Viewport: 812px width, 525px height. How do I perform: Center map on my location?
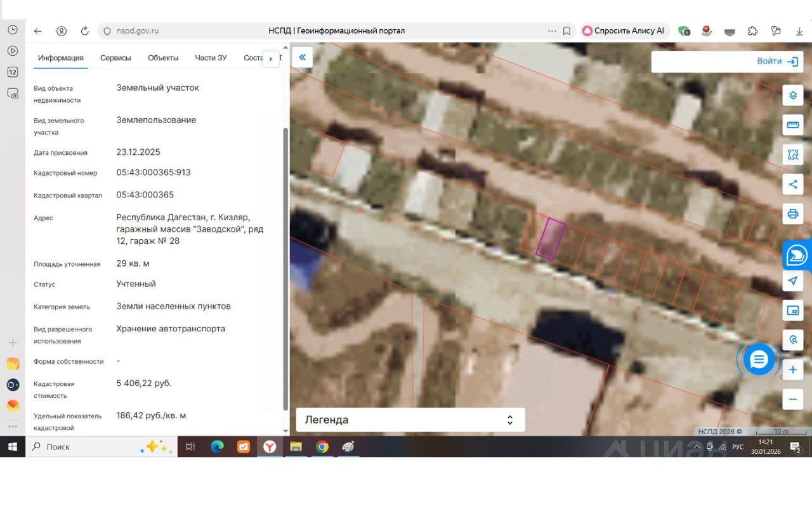tap(792, 281)
